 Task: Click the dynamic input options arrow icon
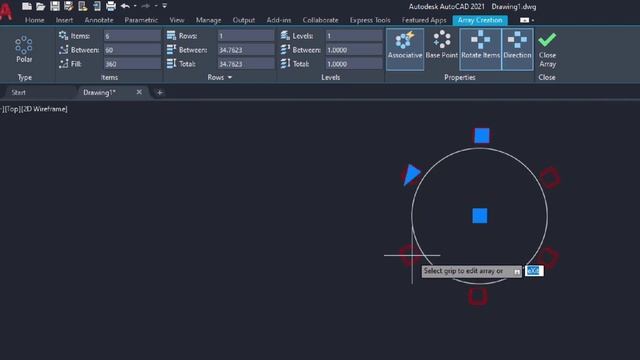pos(517,271)
